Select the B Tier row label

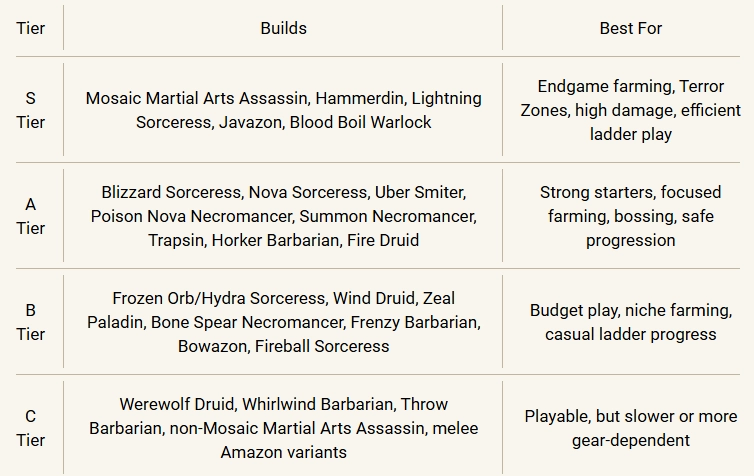pos(30,322)
